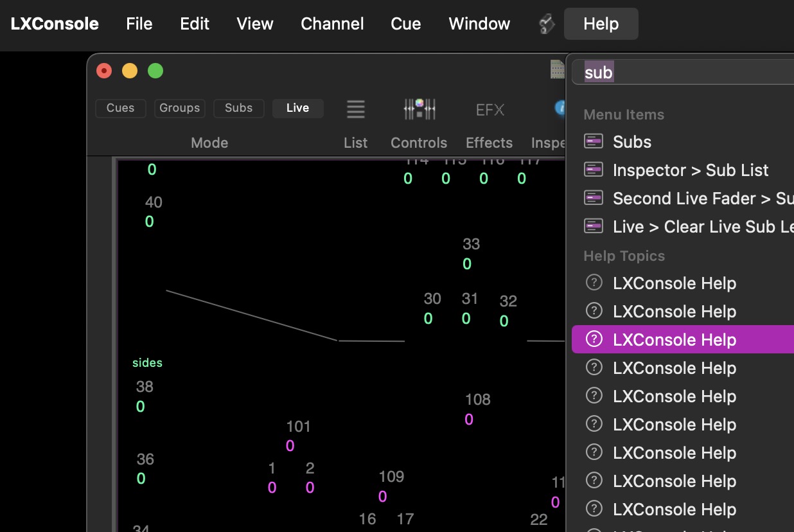Select channel 40 in the live display
794x532 pixels.
[154, 202]
